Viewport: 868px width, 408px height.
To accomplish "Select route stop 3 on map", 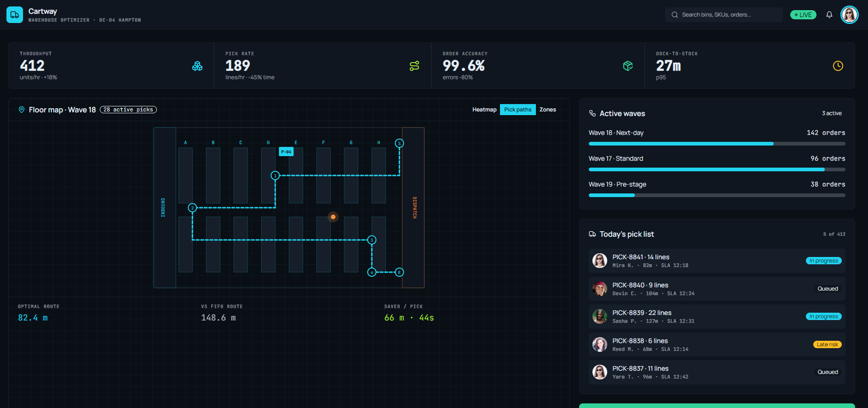I will 372,240.
